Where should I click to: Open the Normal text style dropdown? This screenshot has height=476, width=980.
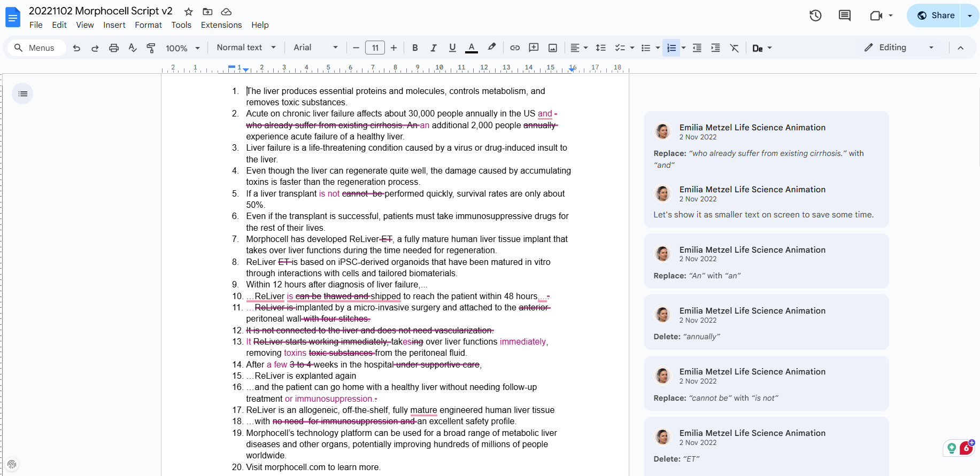(246, 48)
